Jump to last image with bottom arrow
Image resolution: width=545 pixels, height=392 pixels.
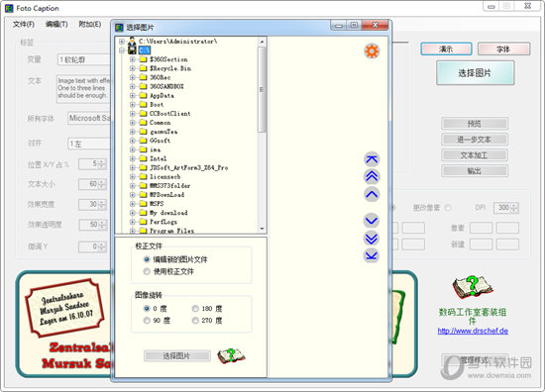372,256
